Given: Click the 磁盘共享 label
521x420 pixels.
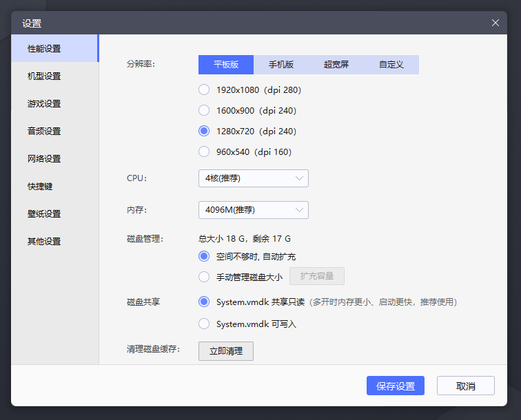Looking at the screenshot, I should [143, 302].
